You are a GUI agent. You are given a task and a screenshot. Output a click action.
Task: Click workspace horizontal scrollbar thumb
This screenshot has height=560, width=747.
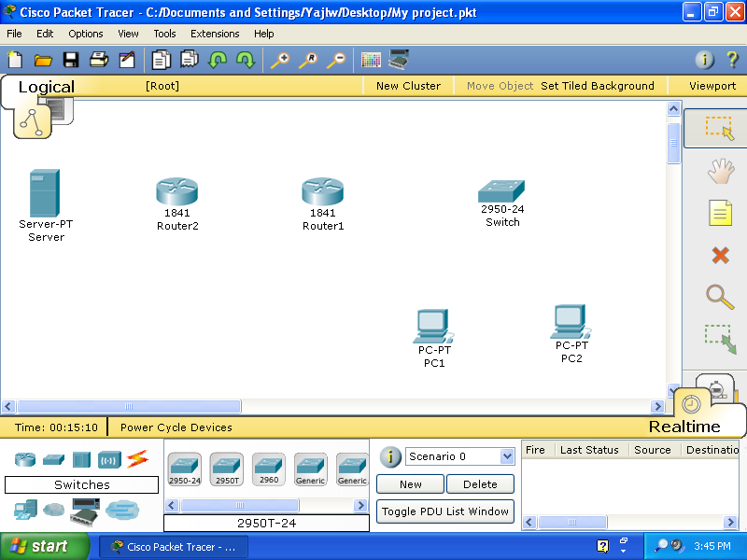(x=129, y=406)
